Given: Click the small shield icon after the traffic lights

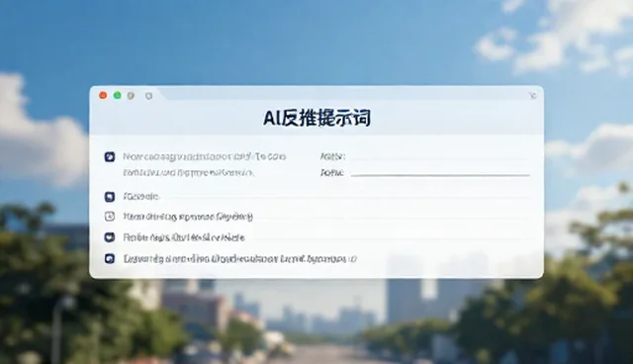Looking at the screenshot, I should click(x=149, y=96).
